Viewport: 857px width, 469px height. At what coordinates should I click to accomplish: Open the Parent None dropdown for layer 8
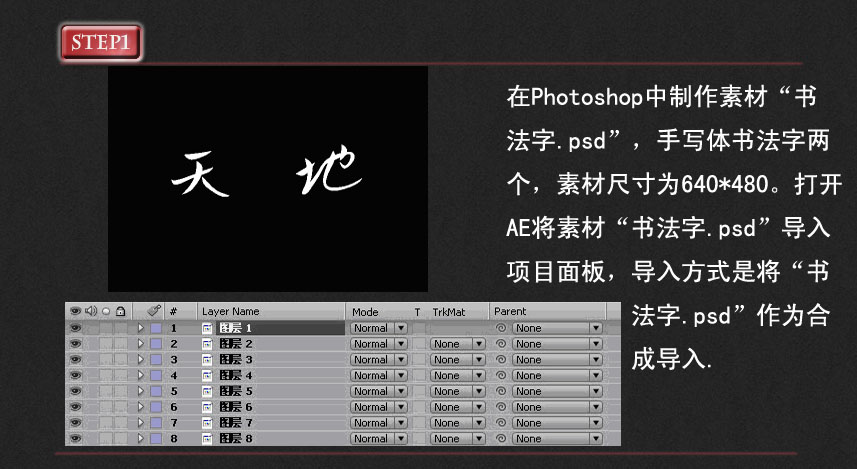557,438
